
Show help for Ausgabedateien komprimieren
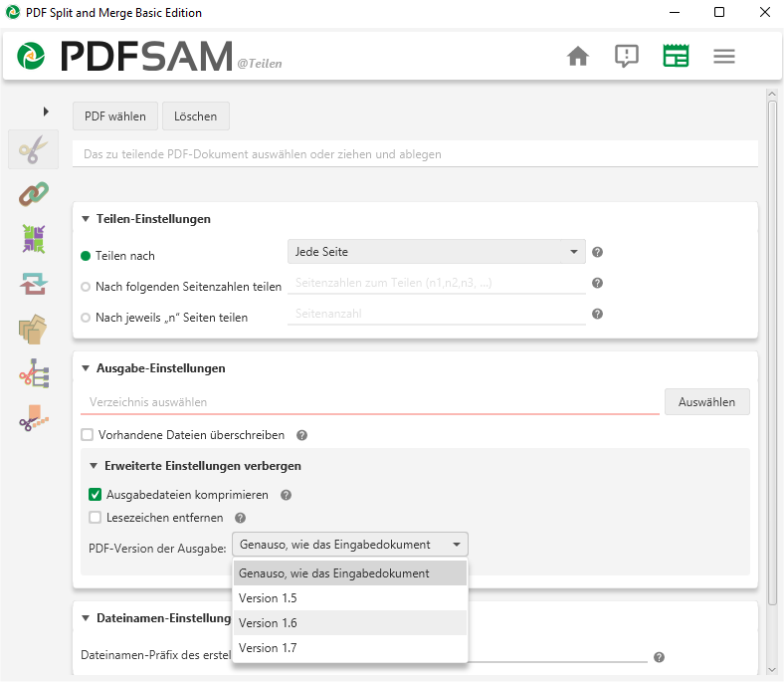click(286, 496)
